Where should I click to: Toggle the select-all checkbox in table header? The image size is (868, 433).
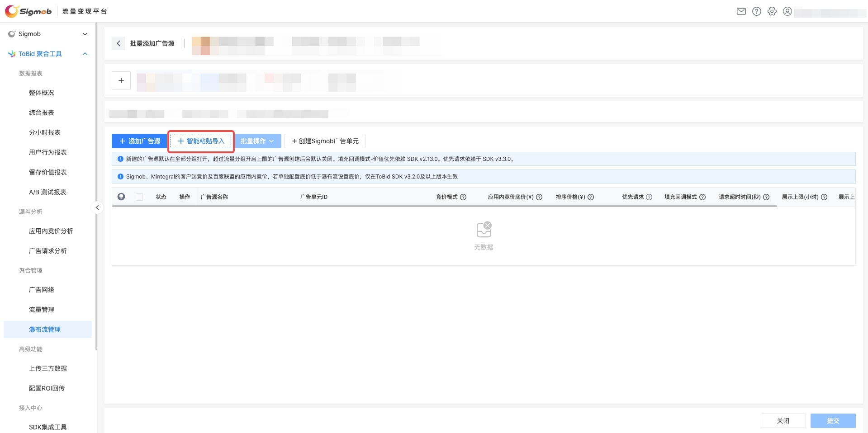pyautogui.click(x=139, y=197)
